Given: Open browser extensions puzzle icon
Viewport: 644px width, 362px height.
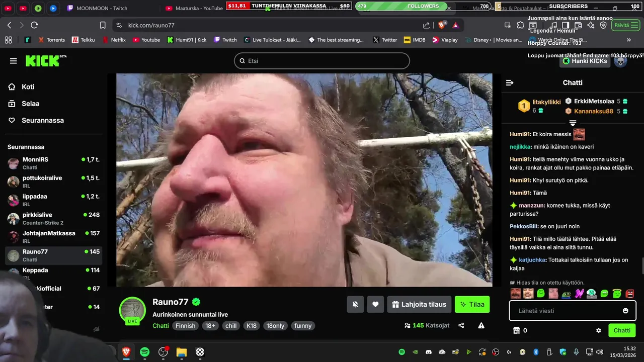Looking at the screenshot, I should [520, 25].
